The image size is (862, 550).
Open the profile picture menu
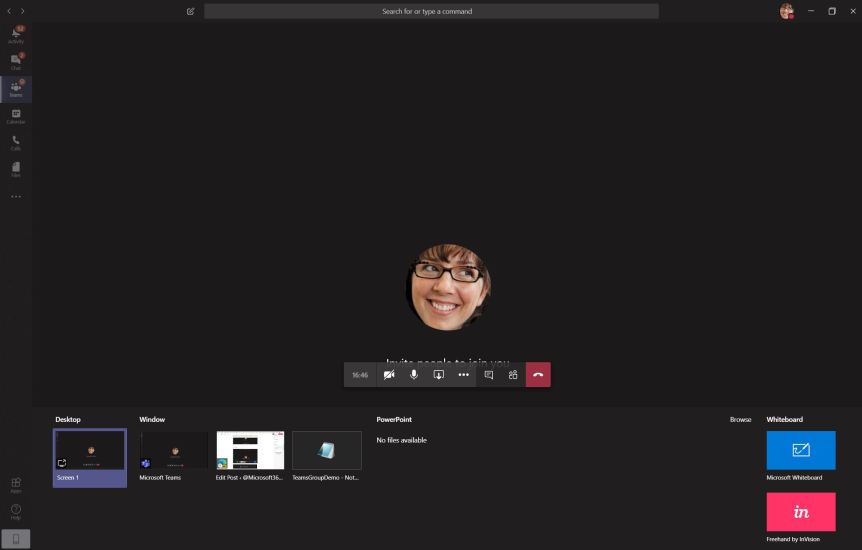coord(786,11)
